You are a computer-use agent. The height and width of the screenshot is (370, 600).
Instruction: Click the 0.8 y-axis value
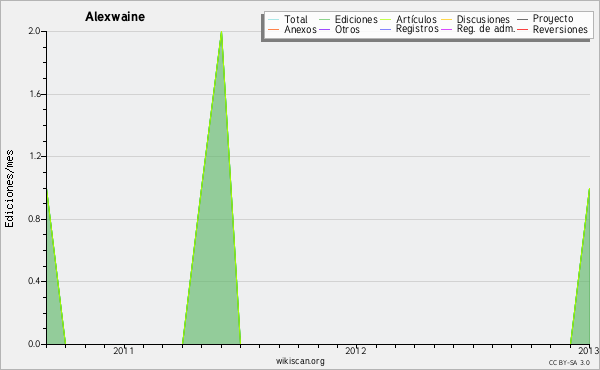click(x=34, y=219)
